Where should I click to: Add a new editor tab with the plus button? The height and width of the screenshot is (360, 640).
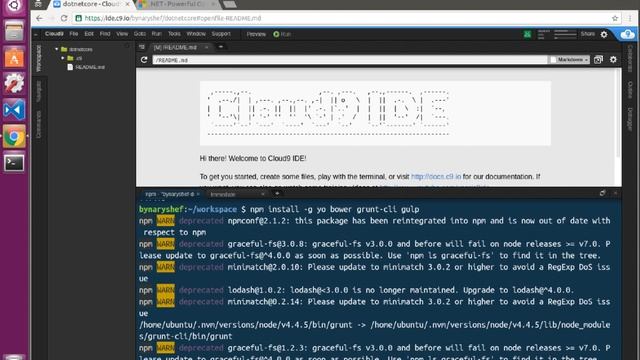221,47
